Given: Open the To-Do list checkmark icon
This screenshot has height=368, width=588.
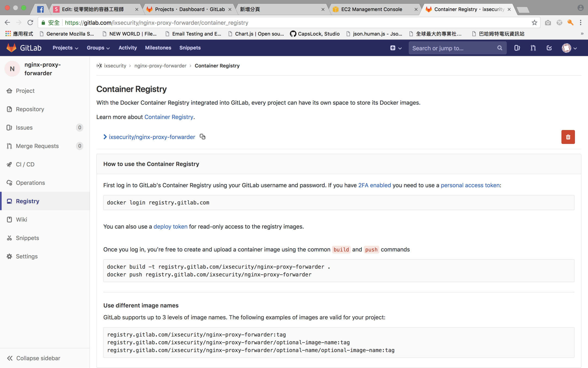Looking at the screenshot, I should 549,48.
